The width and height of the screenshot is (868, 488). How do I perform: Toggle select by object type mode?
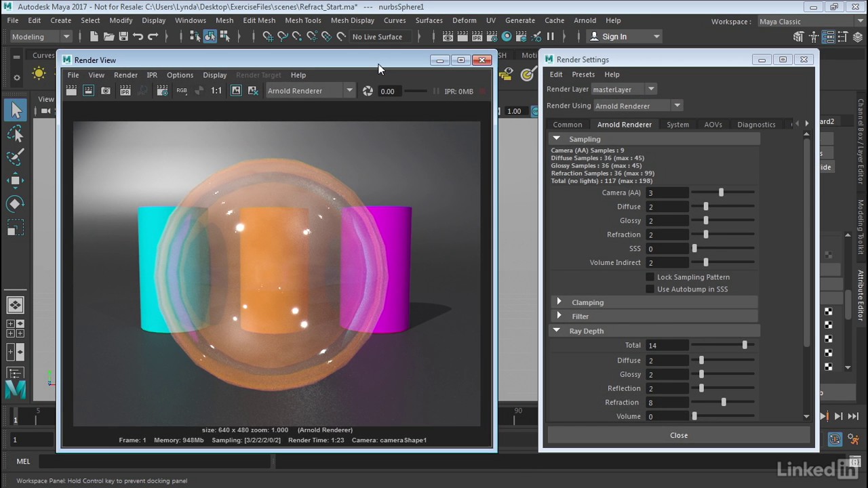pyautogui.click(x=210, y=37)
